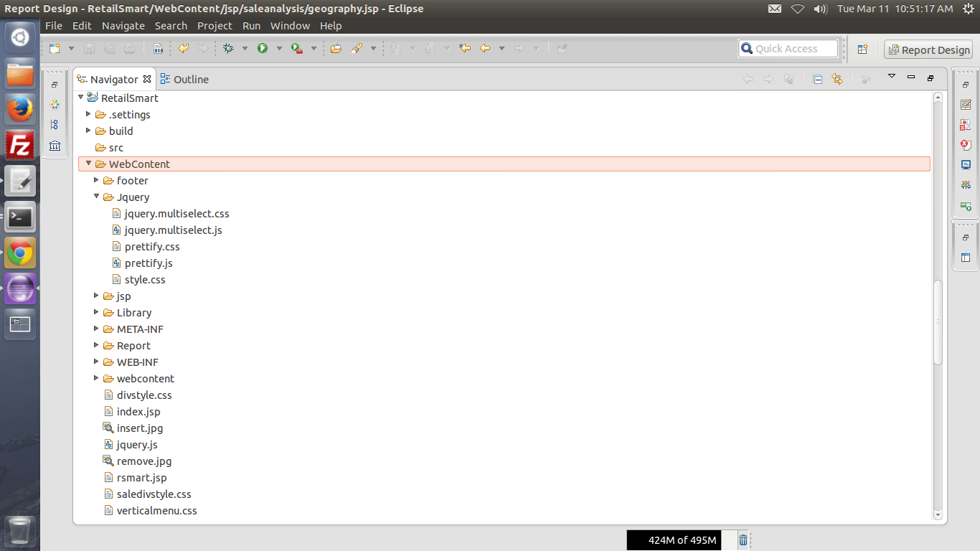Click the Open Perspective icon near Quick Access
The image size is (980, 551).
pyautogui.click(x=863, y=50)
